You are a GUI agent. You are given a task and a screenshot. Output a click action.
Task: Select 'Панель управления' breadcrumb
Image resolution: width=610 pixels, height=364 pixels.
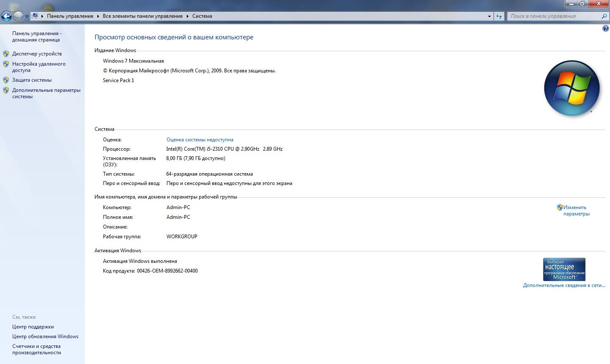click(x=70, y=16)
